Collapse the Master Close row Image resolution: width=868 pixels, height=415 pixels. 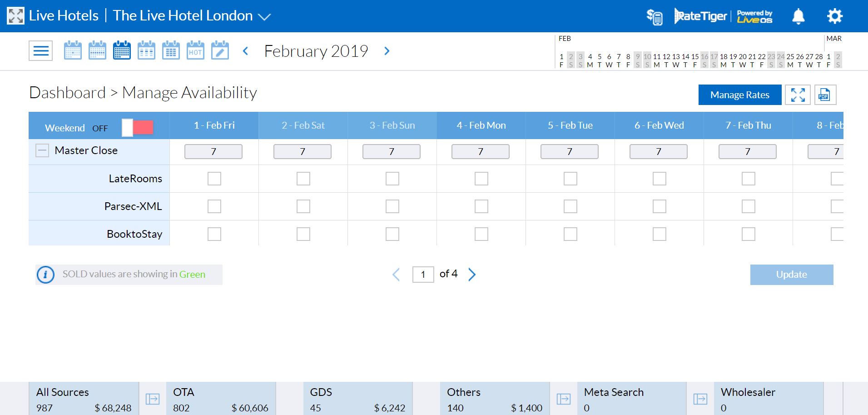42,150
